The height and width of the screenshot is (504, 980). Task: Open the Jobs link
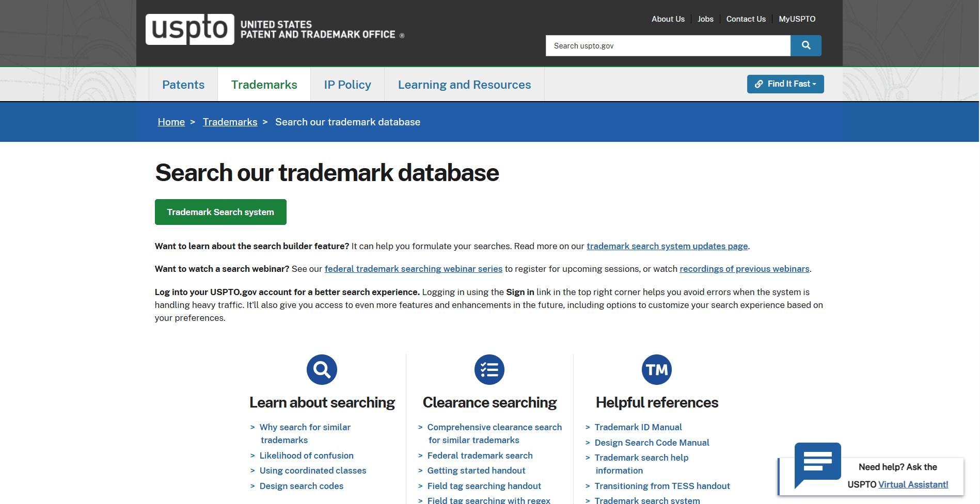[705, 19]
